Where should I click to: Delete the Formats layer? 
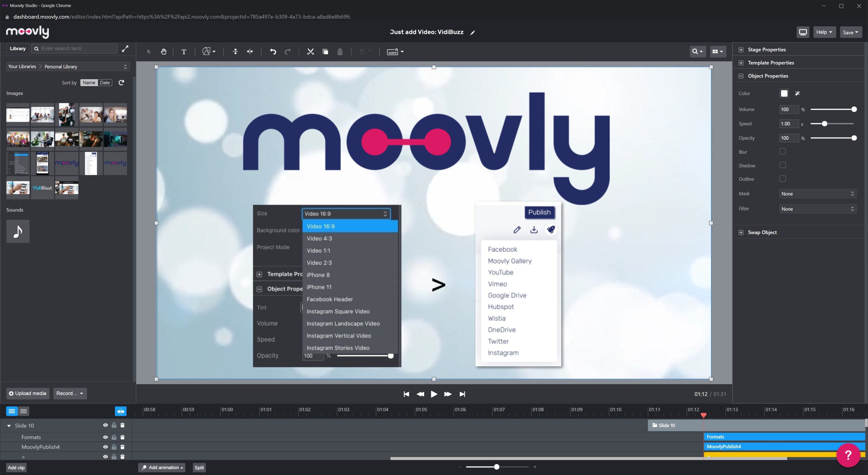(122, 437)
